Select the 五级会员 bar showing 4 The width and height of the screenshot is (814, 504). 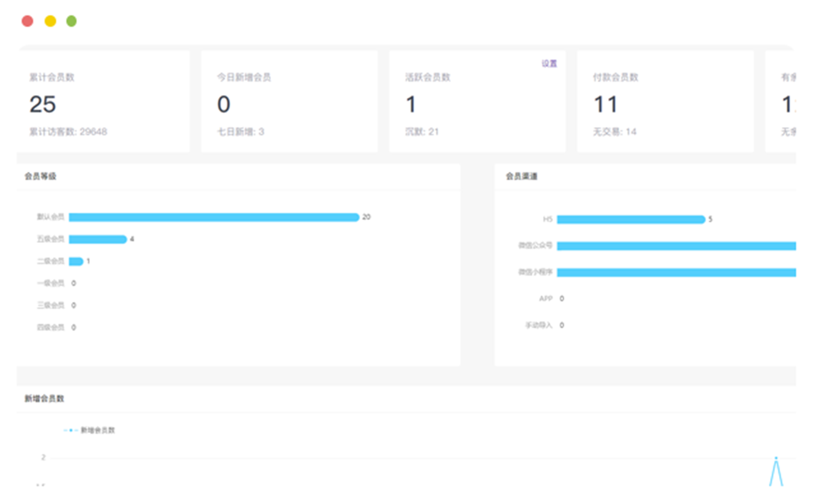click(98, 239)
